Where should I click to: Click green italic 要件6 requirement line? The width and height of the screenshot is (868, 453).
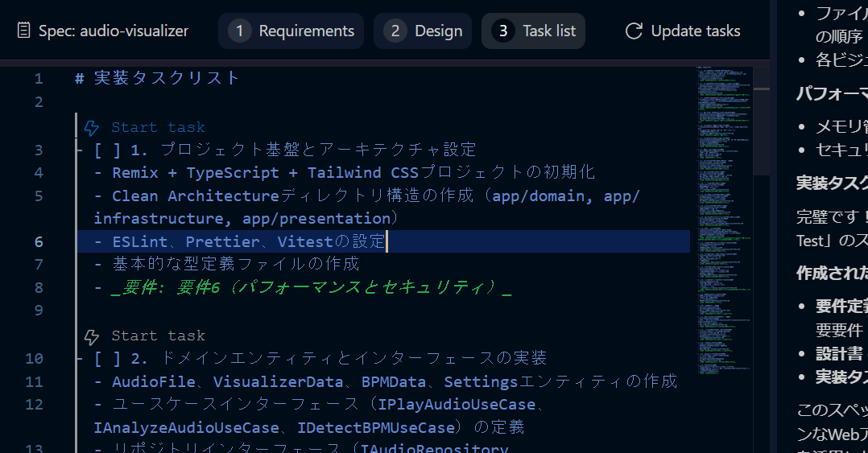(x=303, y=287)
